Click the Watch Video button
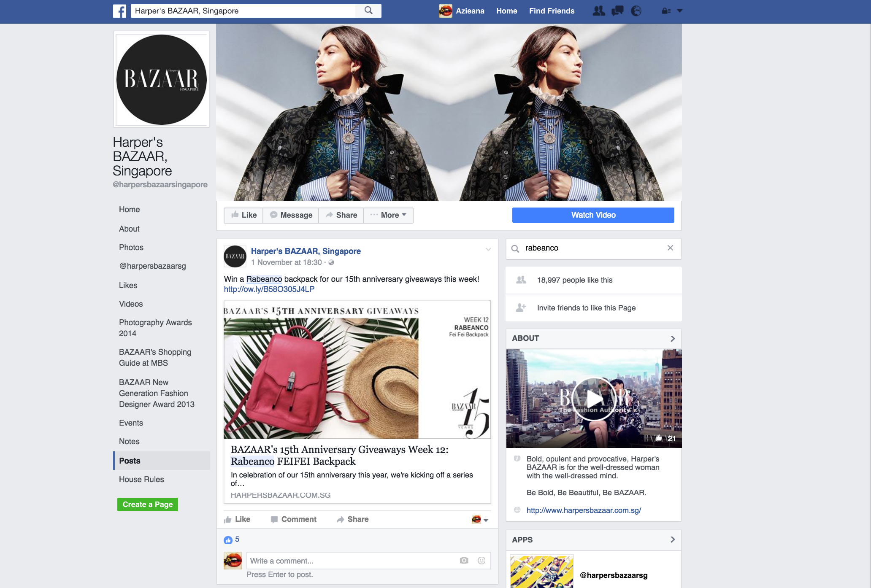The height and width of the screenshot is (588, 871). pyautogui.click(x=593, y=215)
